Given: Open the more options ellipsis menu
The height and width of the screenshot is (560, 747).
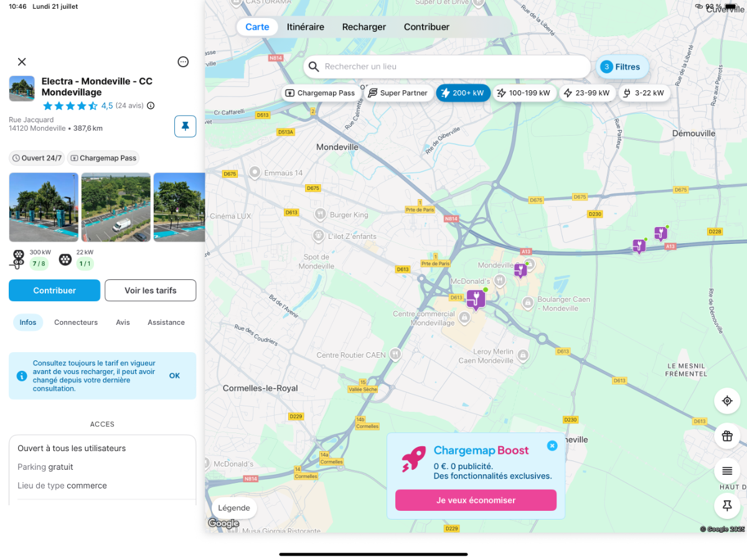Looking at the screenshot, I should click(x=183, y=62).
